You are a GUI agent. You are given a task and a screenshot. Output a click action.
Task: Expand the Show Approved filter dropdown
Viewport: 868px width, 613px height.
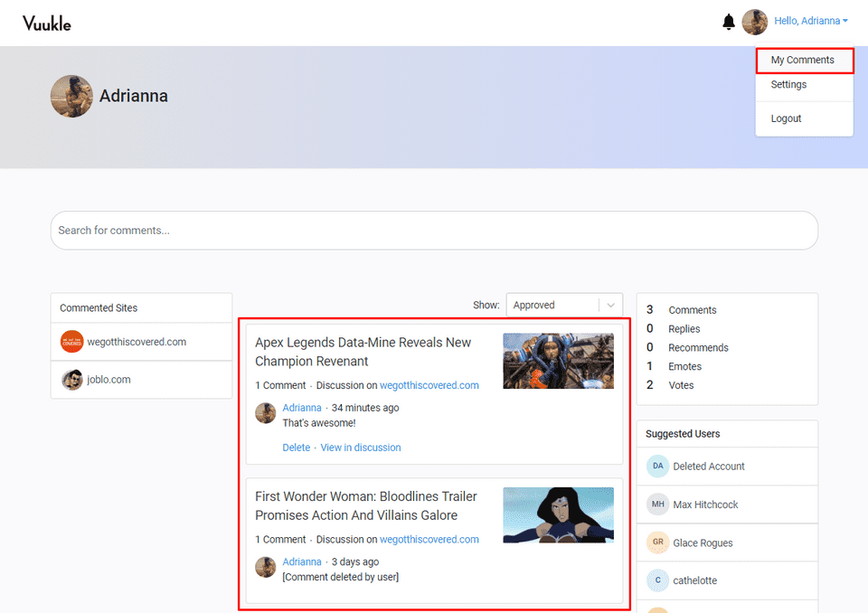pos(612,306)
